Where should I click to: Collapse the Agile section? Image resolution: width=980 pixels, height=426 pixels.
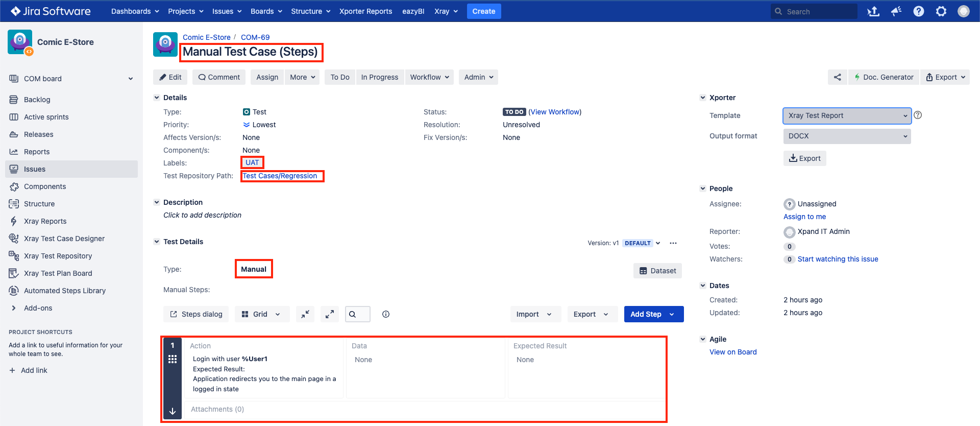tap(703, 339)
